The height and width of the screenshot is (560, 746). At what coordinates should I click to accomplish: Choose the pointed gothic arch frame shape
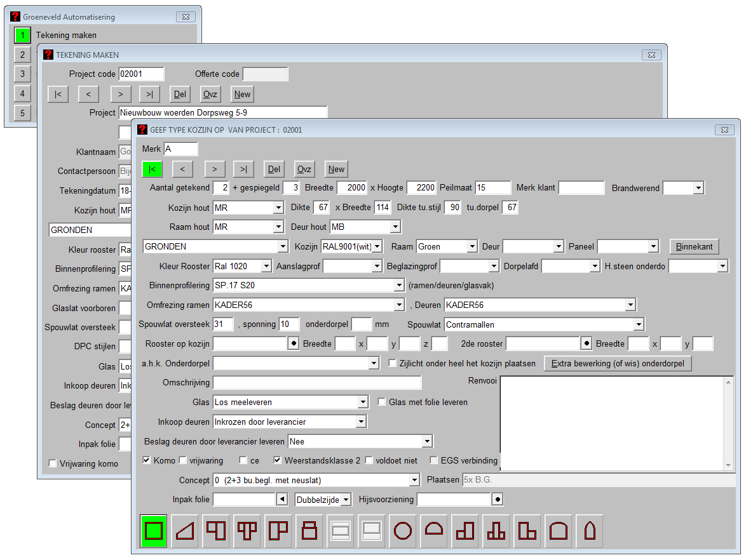point(590,531)
